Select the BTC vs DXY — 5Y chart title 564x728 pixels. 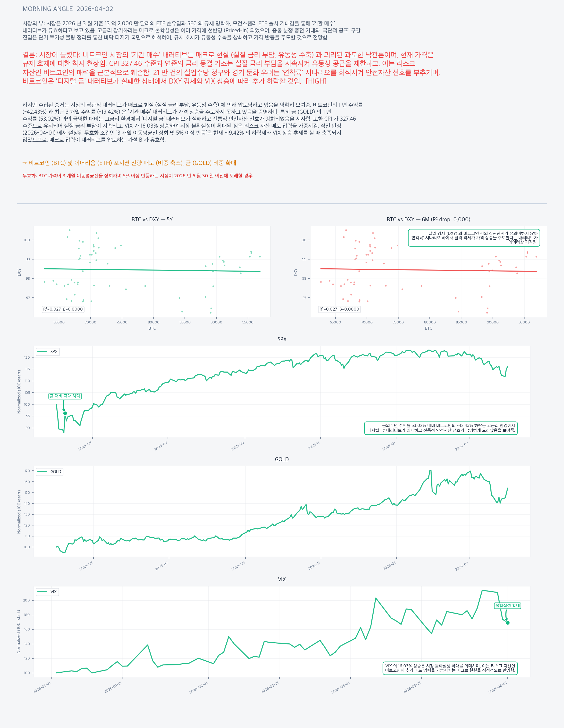[x=152, y=219]
